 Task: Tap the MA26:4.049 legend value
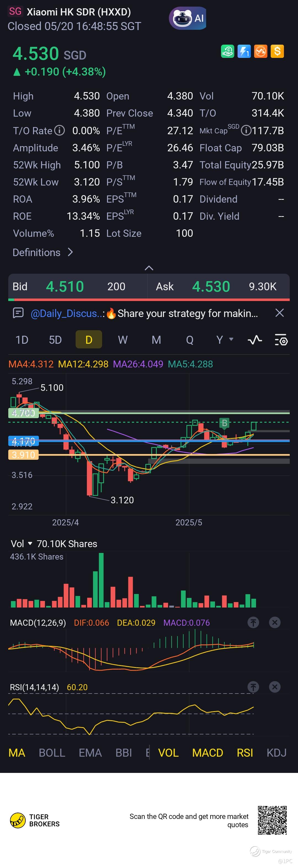pos(138,364)
